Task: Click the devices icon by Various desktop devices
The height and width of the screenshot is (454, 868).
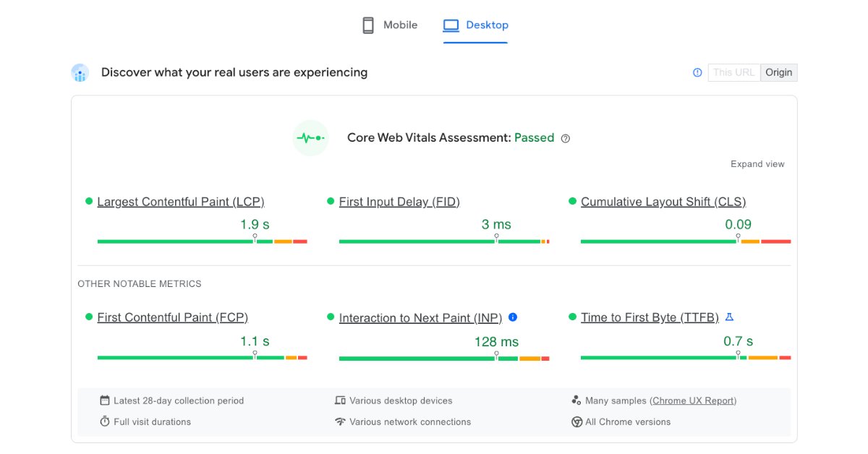Action: click(340, 401)
